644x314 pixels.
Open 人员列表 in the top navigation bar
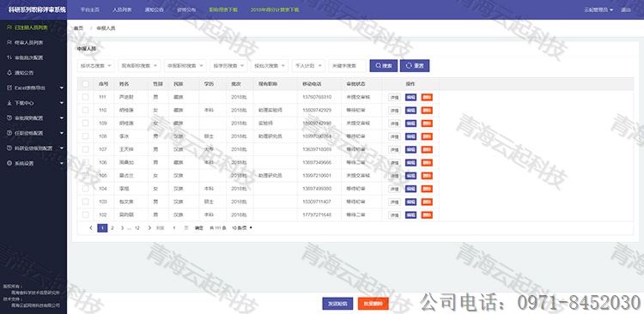(x=122, y=9)
